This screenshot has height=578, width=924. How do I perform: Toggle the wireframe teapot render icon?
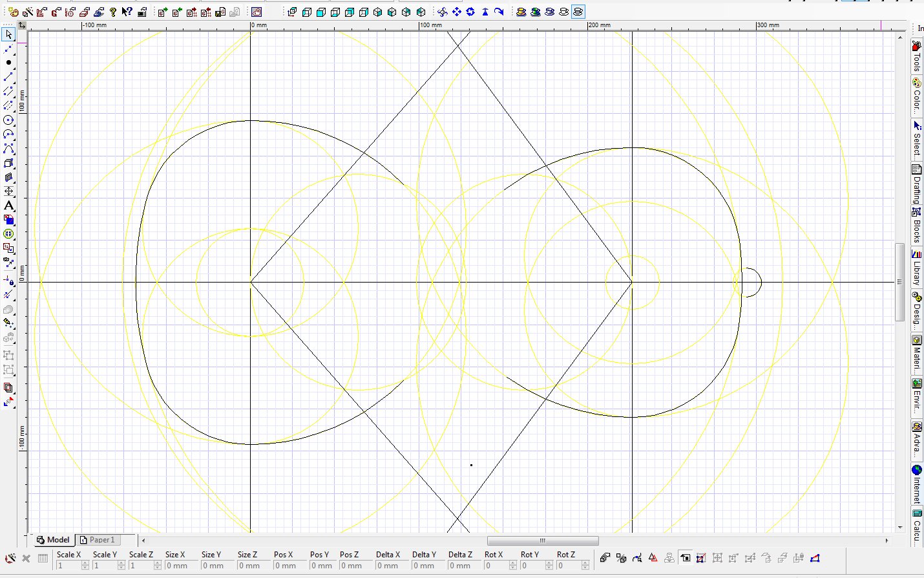pos(578,12)
